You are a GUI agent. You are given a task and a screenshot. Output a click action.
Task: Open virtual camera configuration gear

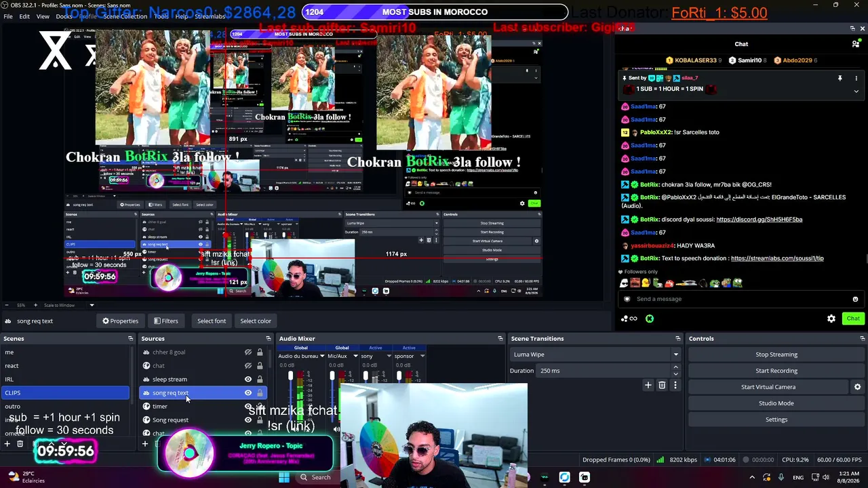pos(857,387)
